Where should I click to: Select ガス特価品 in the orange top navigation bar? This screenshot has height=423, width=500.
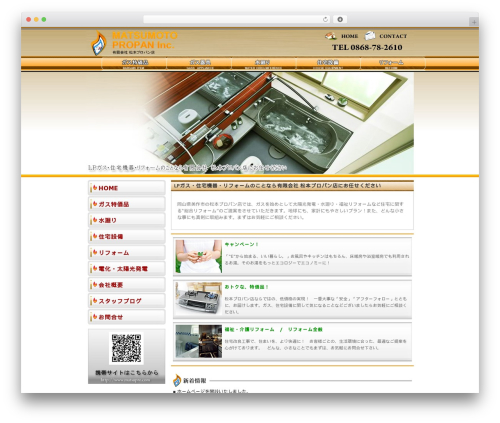134,63
